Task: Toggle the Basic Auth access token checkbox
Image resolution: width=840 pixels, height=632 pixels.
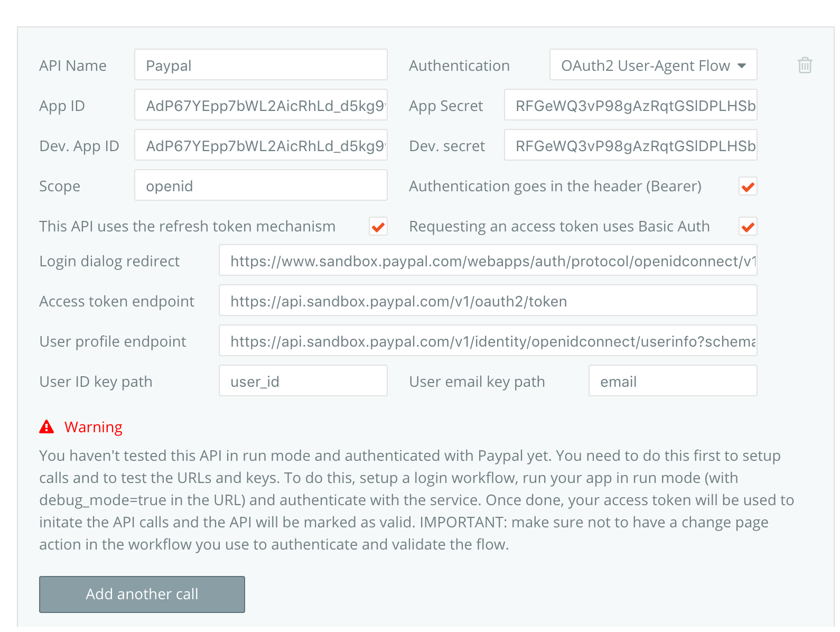Action: tap(748, 227)
